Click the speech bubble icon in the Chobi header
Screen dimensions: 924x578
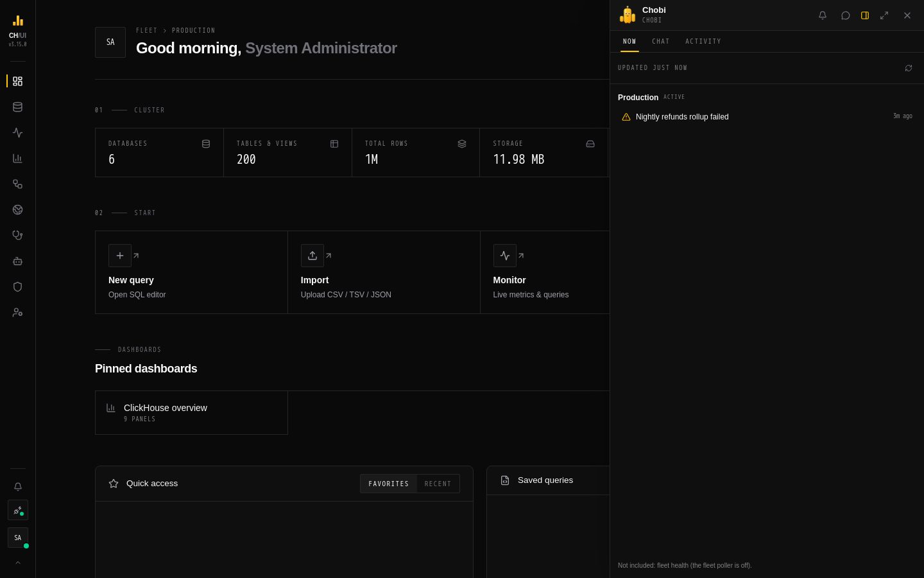pyautogui.click(x=846, y=15)
